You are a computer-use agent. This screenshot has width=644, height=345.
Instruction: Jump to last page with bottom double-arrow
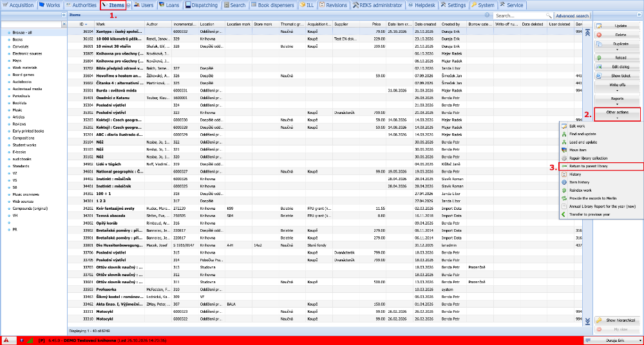[587, 321]
